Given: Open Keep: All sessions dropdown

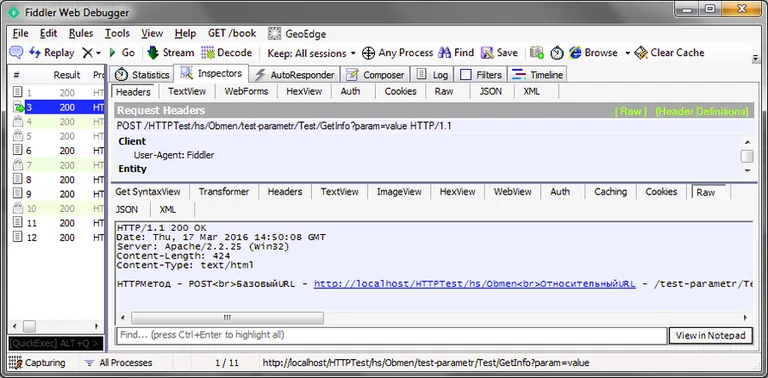Looking at the screenshot, I should [x=312, y=53].
